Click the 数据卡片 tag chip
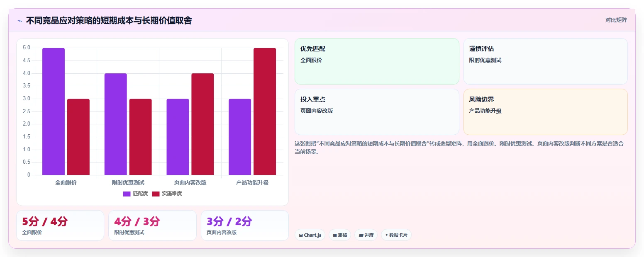The image size is (644, 257). (x=396, y=235)
